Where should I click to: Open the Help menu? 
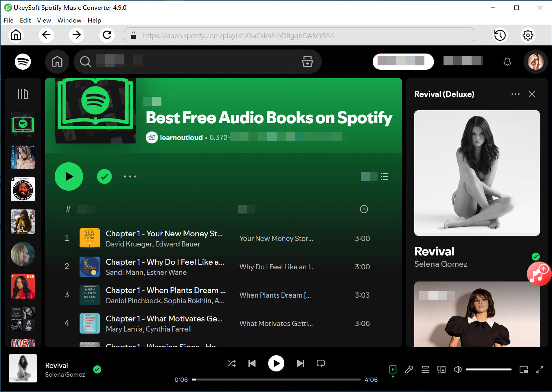[94, 20]
